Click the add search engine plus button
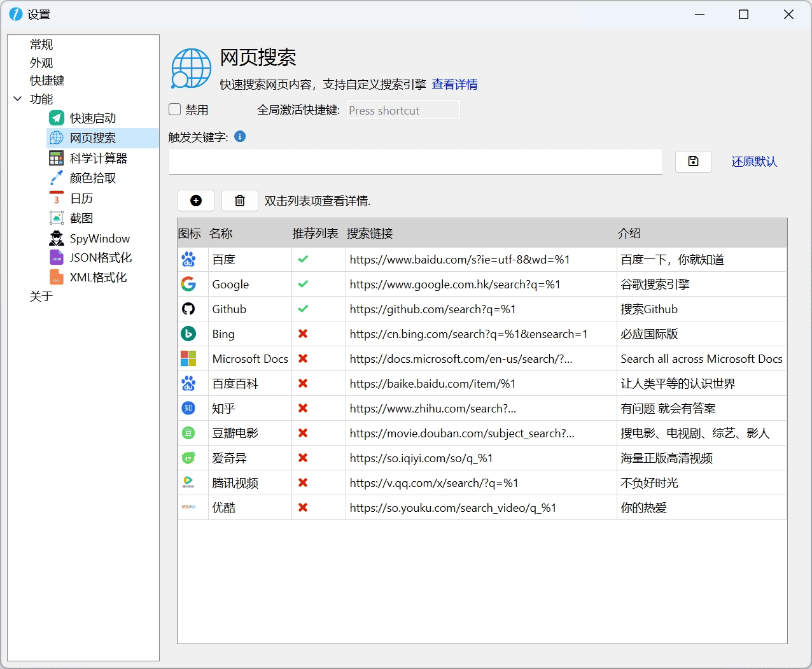The height and width of the screenshot is (669, 812). [196, 201]
